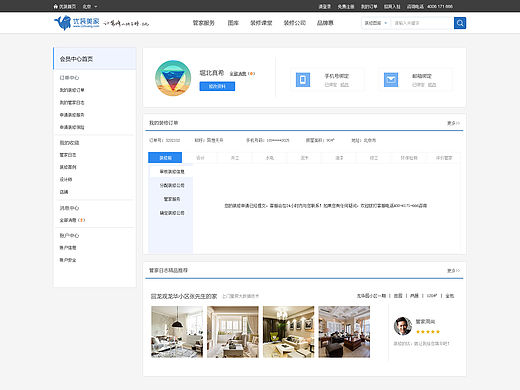This screenshot has height=390, width=520.
Task: Select the 开工 order stage tab
Action: tap(235, 158)
